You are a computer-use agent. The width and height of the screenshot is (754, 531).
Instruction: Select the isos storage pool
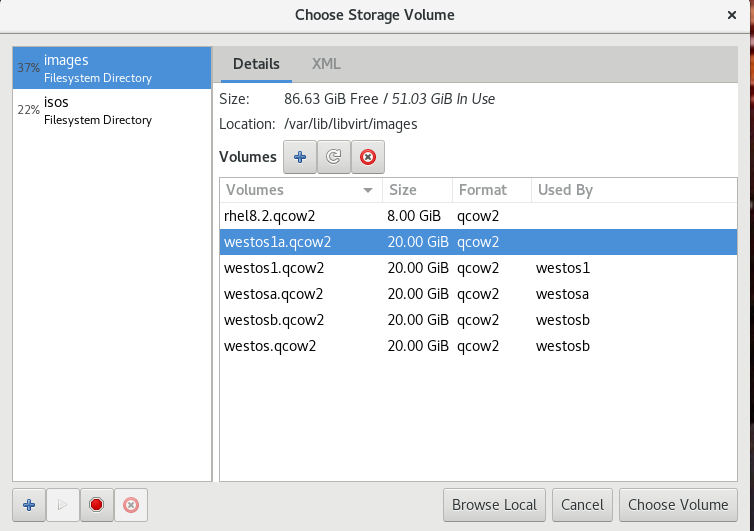click(x=112, y=110)
